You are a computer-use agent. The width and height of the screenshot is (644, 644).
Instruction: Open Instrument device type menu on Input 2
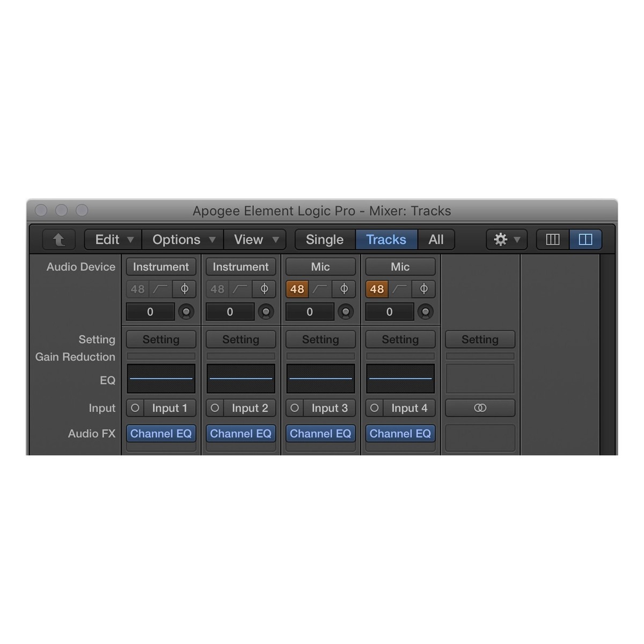pos(241,267)
